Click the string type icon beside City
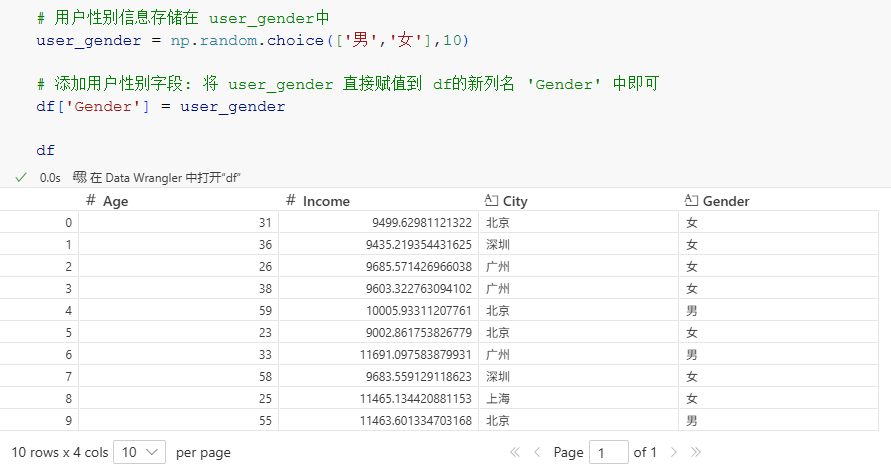Image resolution: width=891 pixels, height=468 pixels. [492, 200]
